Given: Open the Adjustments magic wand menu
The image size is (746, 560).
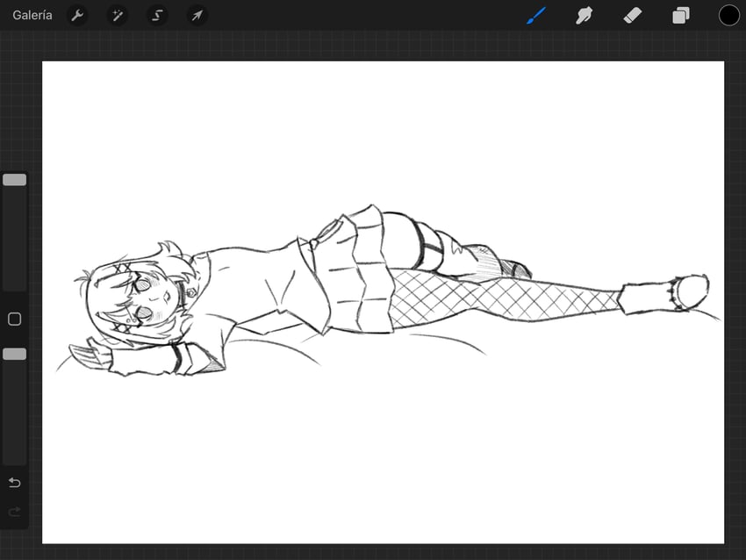Looking at the screenshot, I should coord(117,16).
